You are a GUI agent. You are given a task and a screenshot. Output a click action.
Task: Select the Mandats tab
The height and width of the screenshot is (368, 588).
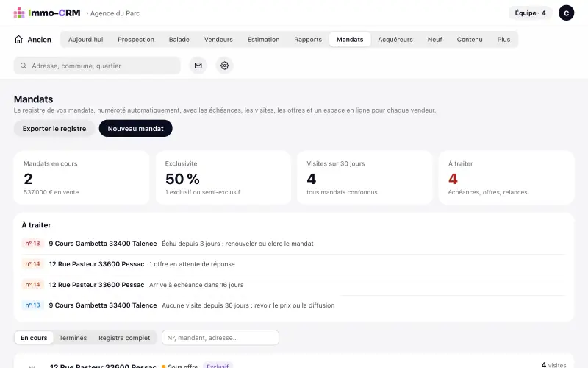point(350,40)
